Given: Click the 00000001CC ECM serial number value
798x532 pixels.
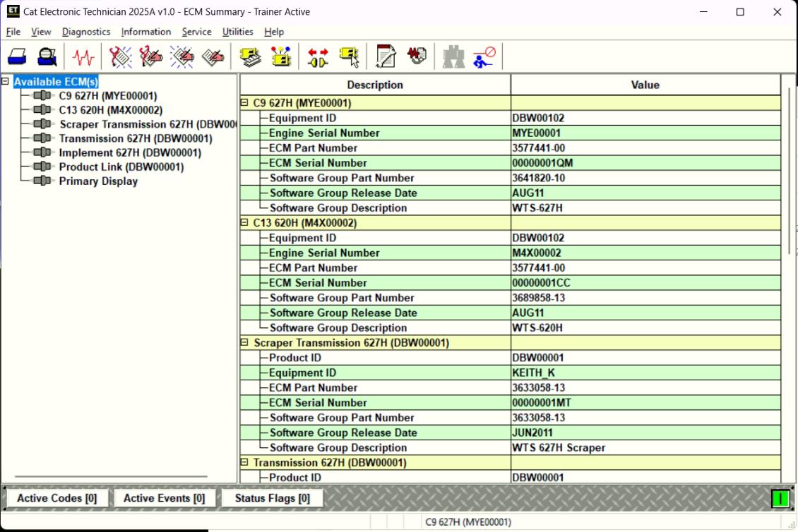Looking at the screenshot, I should [x=541, y=283].
